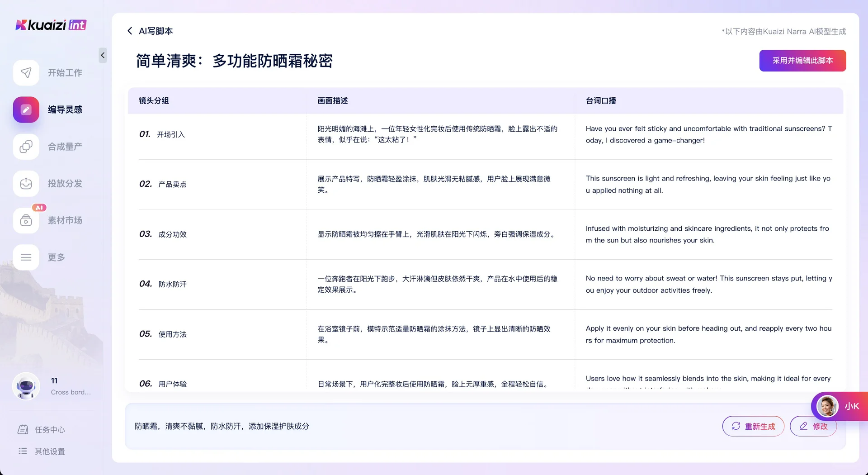Viewport: 868px width, 475px height.
Task: Expand the 更多 menu
Action: point(26,257)
